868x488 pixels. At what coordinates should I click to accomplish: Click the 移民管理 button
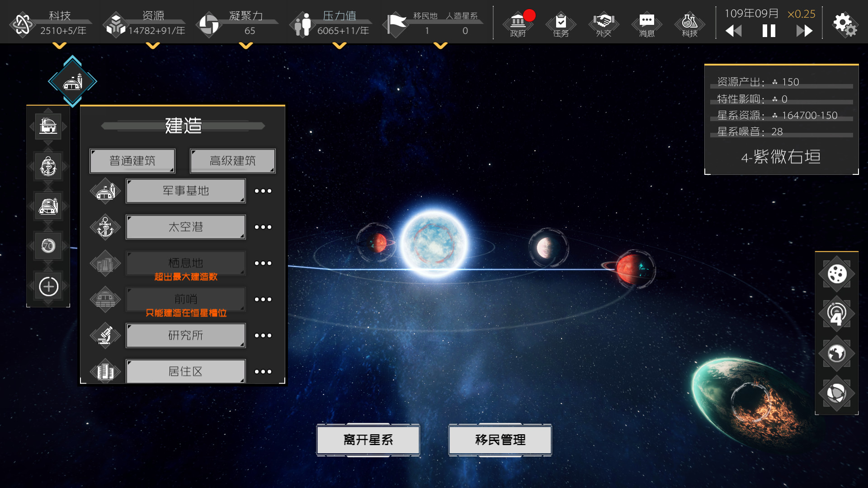pyautogui.click(x=500, y=440)
